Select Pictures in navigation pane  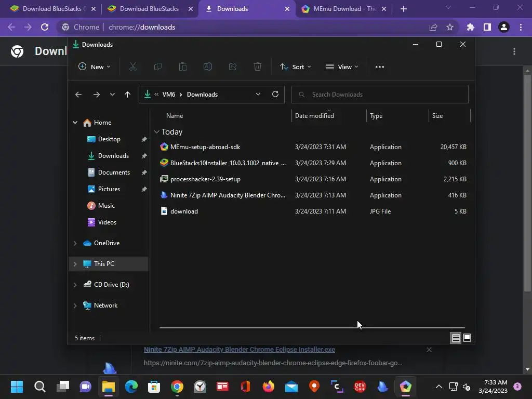(x=110, y=189)
